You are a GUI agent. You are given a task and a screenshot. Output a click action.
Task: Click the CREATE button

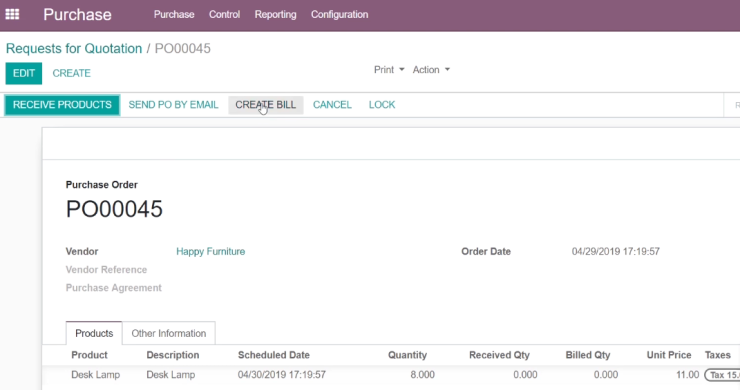pos(71,73)
